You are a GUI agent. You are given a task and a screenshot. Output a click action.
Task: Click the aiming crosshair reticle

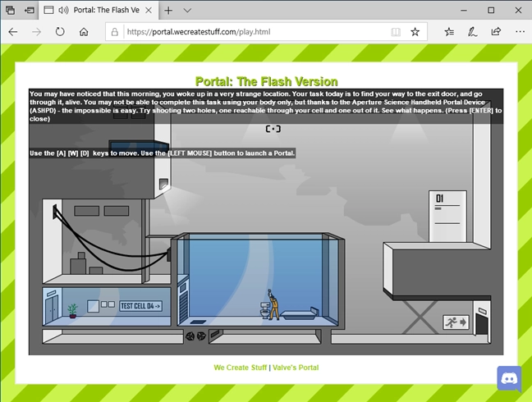[x=273, y=129]
